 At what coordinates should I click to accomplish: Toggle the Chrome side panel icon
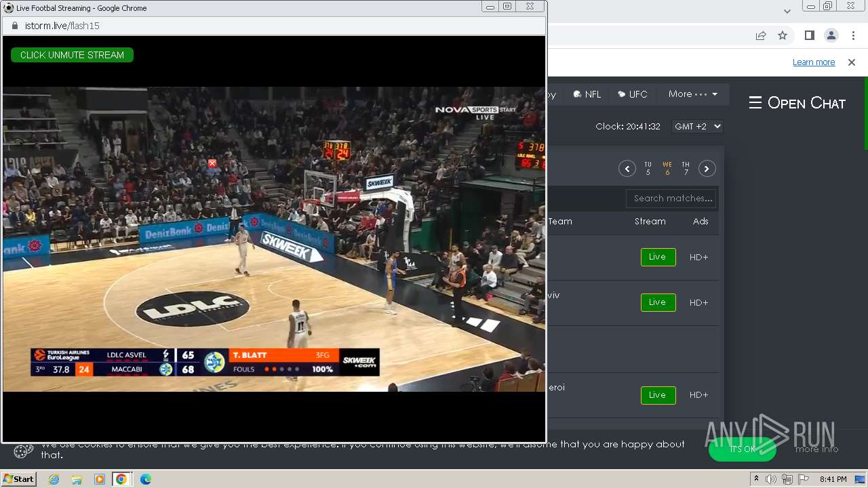[x=809, y=35]
